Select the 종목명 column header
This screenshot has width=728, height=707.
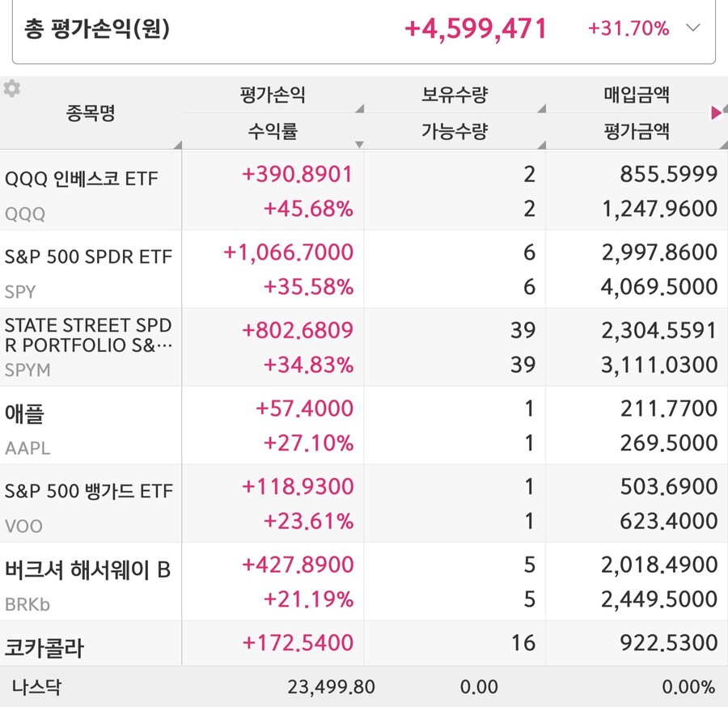point(89,113)
